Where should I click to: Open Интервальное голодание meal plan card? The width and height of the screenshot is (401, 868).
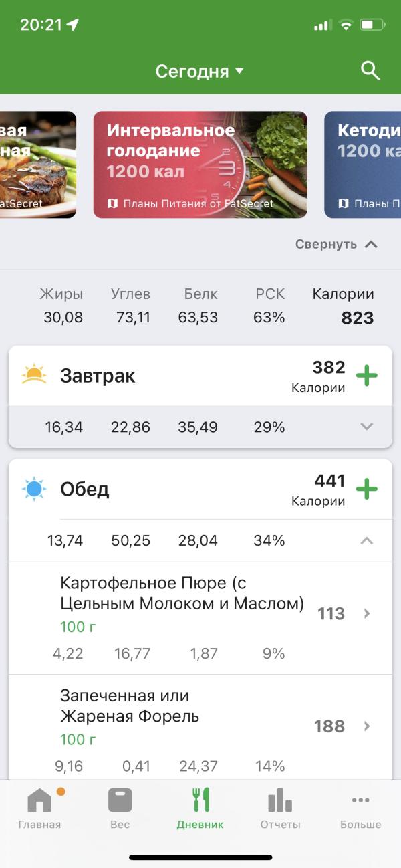click(200, 165)
